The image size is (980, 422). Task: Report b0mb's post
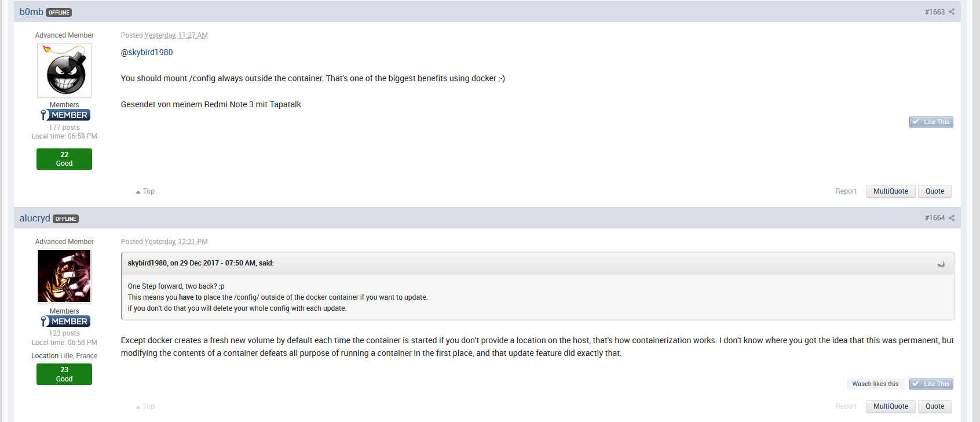point(846,191)
